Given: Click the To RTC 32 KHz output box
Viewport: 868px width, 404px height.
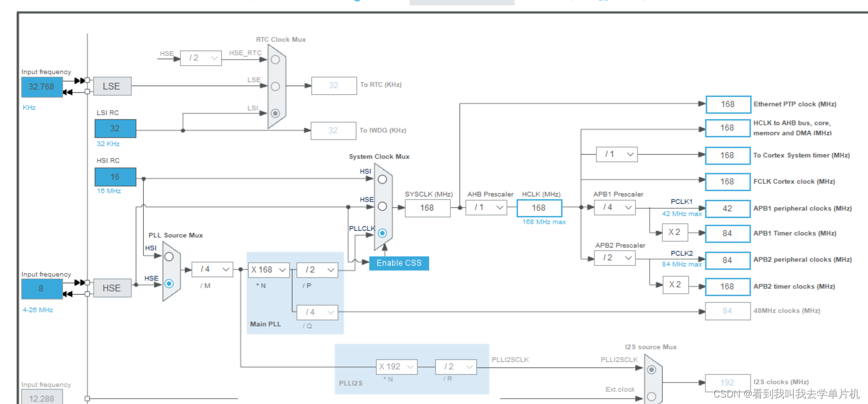Looking at the screenshot, I should coord(334,86).
